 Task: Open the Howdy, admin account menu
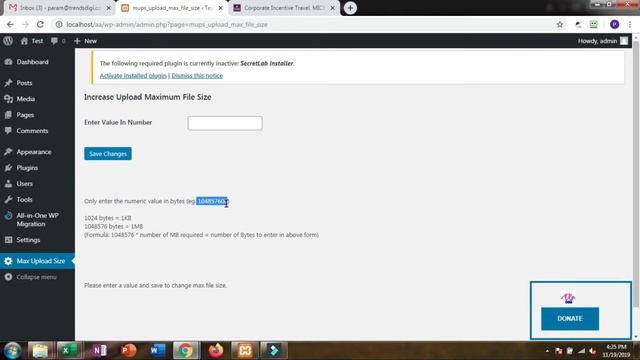tap(602, 41)
